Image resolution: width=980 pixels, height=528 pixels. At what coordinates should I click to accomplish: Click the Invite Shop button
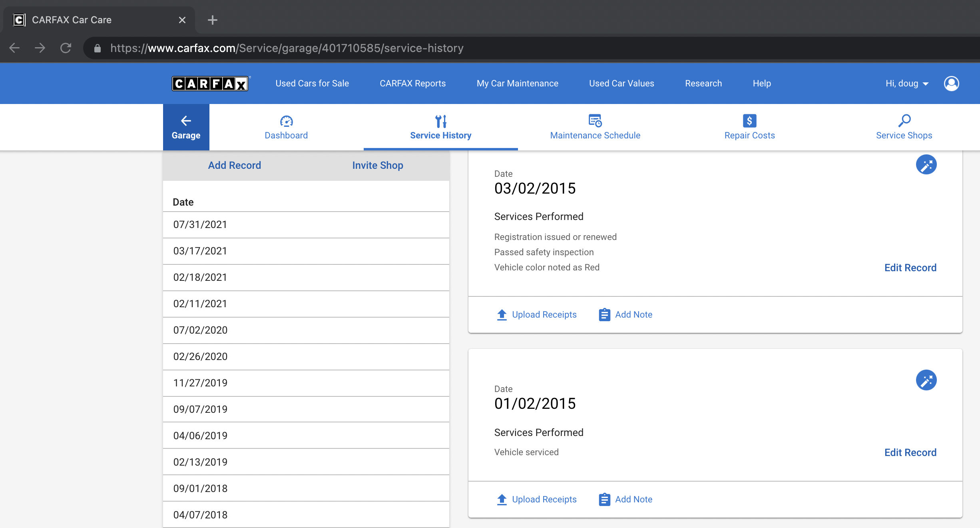click(378, 165)
